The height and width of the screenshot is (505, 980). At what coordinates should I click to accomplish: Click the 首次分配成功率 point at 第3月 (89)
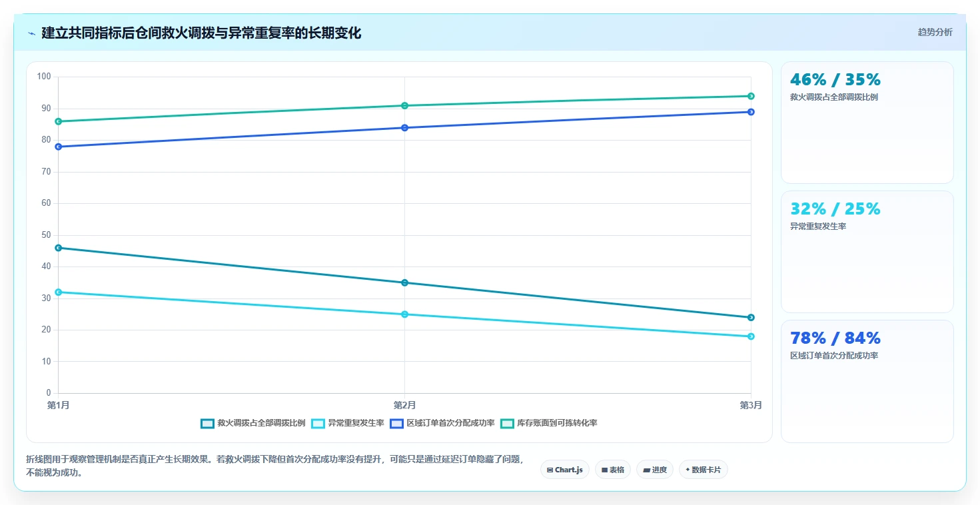click(x=751, y=112)
